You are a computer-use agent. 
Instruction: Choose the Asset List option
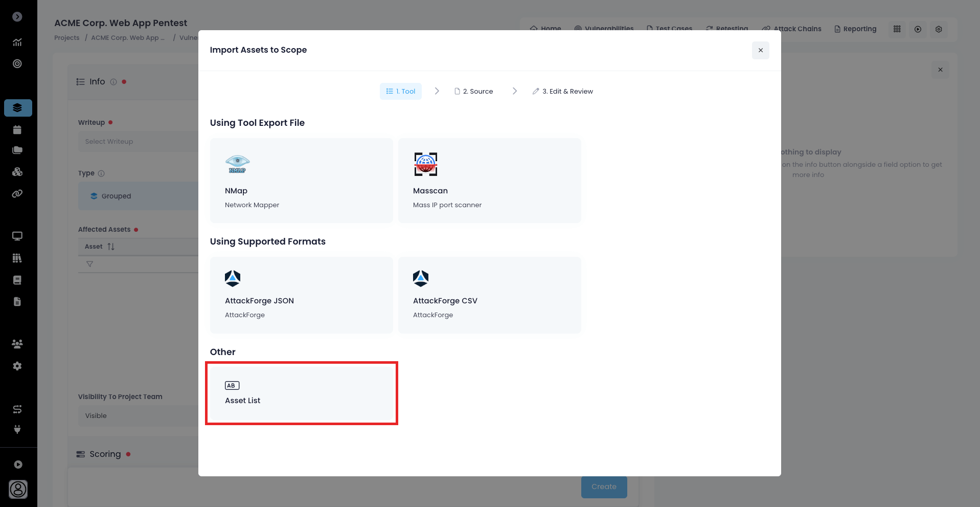[x=301, y=393]
